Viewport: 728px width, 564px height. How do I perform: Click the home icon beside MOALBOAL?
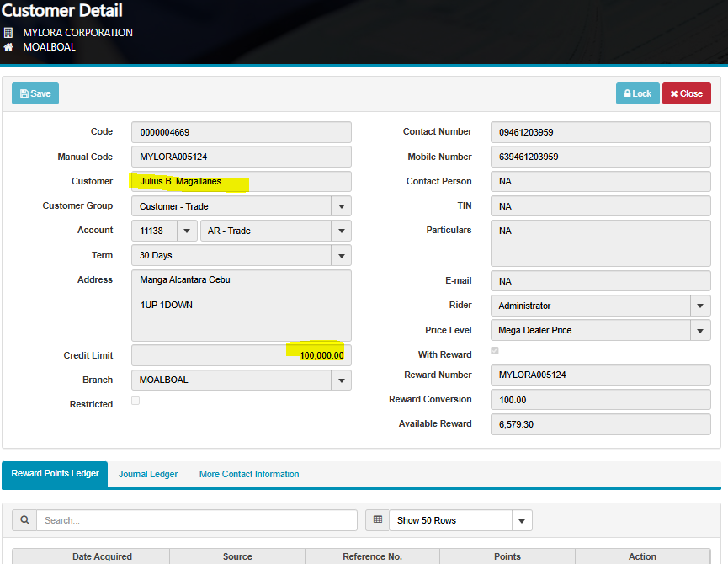click(x=8, y=47)
